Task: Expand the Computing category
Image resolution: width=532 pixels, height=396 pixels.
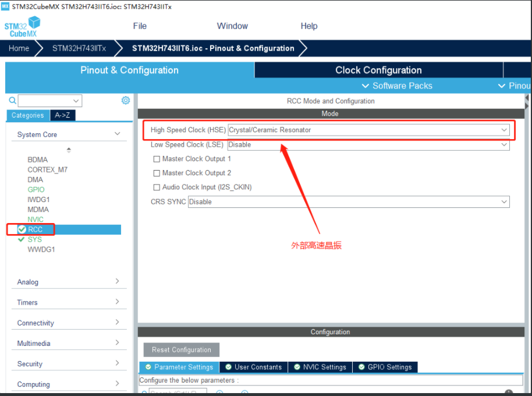Action: (x=69, y=384)
